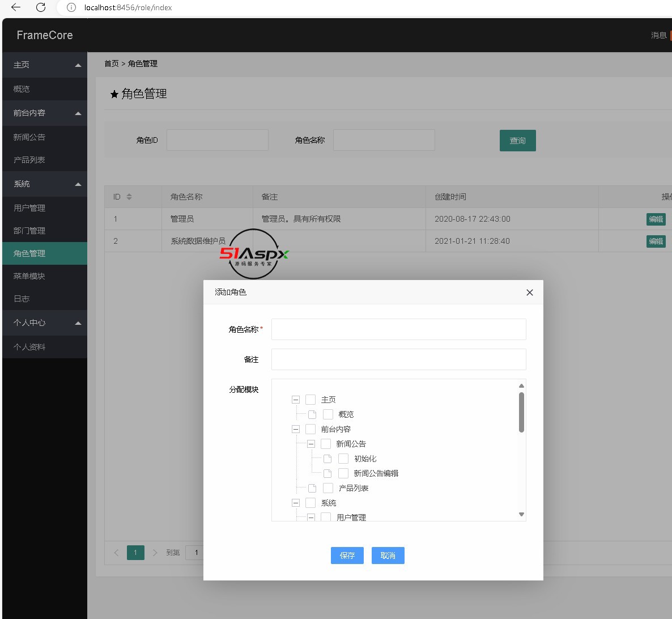This screenshot has height=619, width=672.
Task: Collapse the 前台内容 node in the module tree
Action: (x=296, y=429)
